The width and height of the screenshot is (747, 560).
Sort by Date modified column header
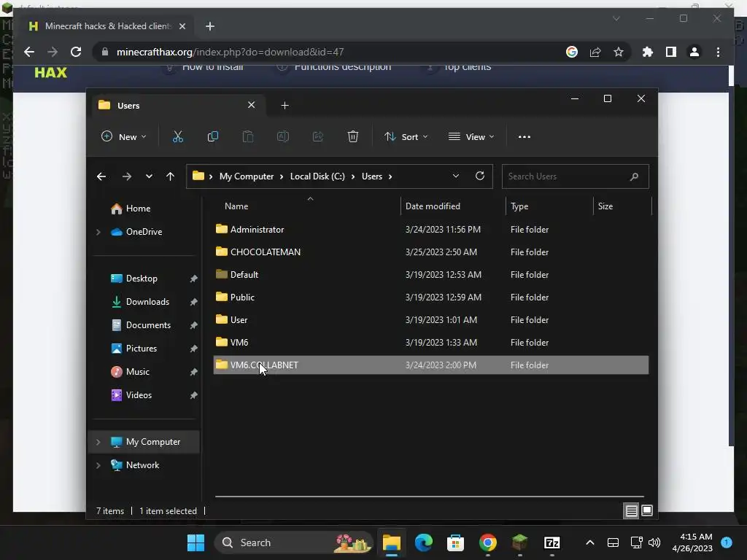click(x=453, y=206)
